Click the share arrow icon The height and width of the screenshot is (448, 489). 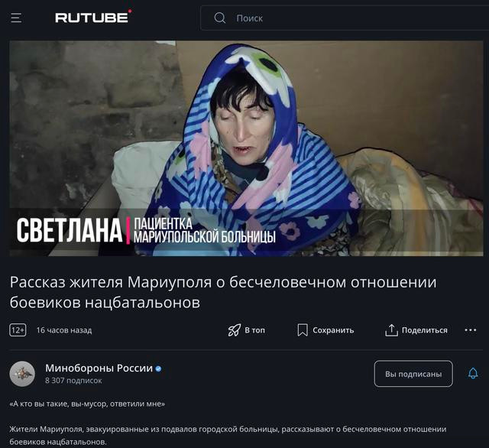[391, 330]
